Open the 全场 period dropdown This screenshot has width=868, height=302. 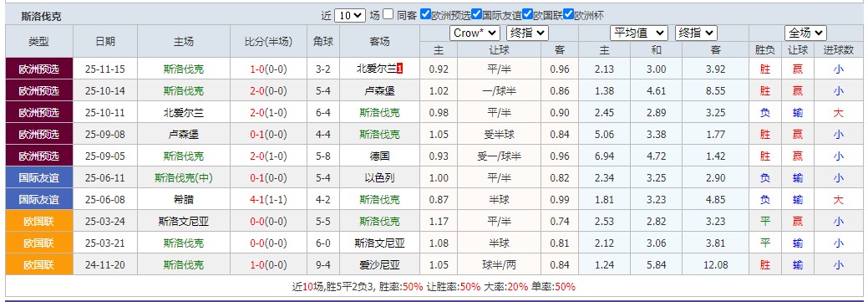[x=805, y=33]
